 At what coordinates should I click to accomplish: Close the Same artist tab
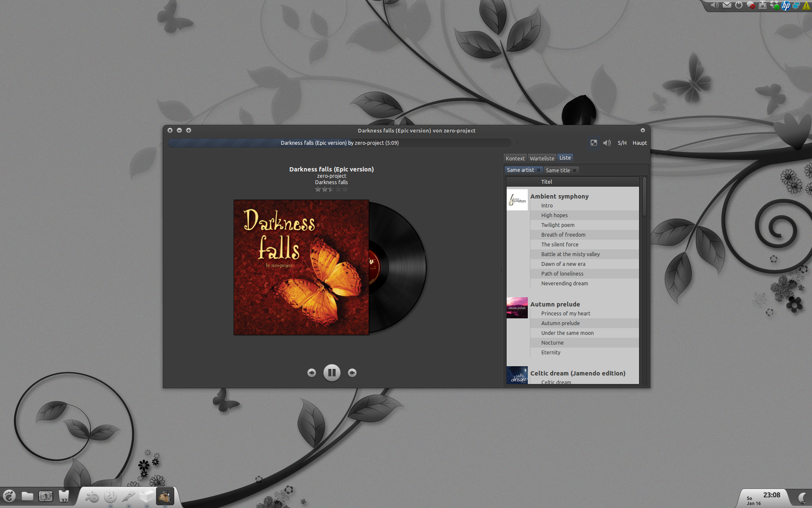tap(539, 170)
